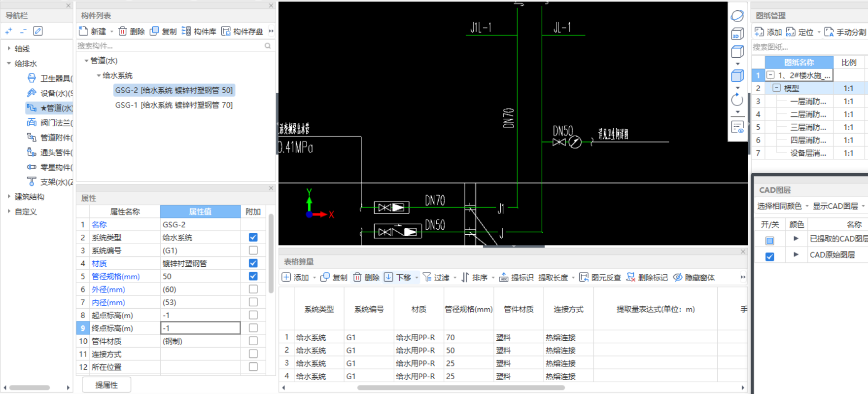Click the 3D view icon beside canvas

point(737,34)
